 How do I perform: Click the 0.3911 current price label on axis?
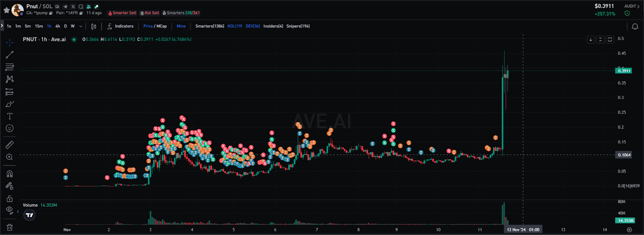coord(623,71)
